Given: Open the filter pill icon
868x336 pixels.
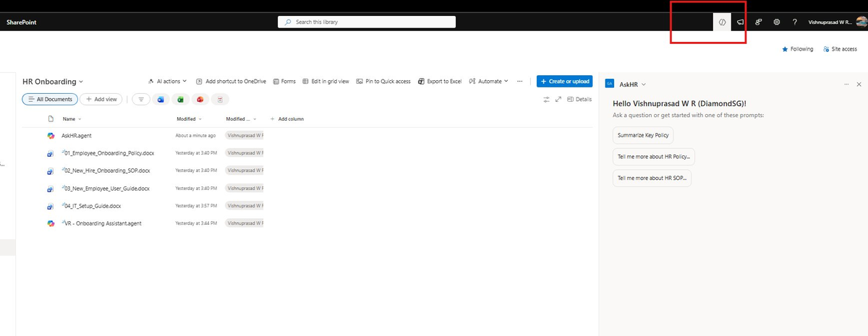Looking at the screenshot, I should coord(141,99).
